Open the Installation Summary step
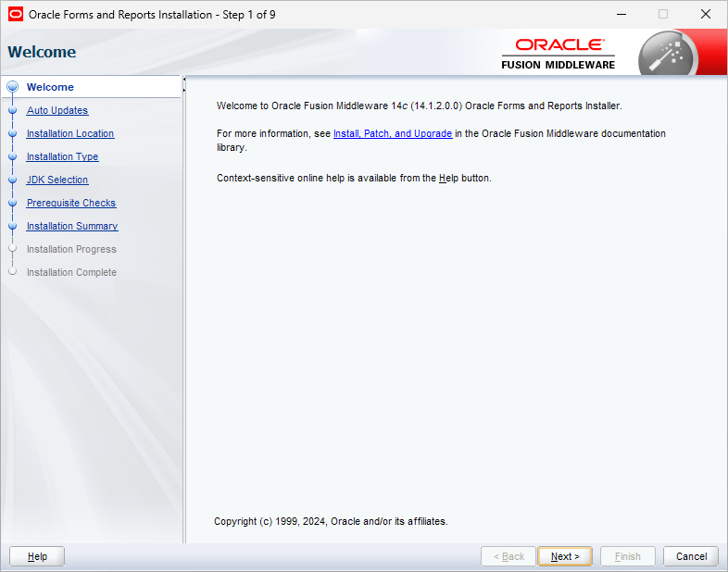 point(72,227)
